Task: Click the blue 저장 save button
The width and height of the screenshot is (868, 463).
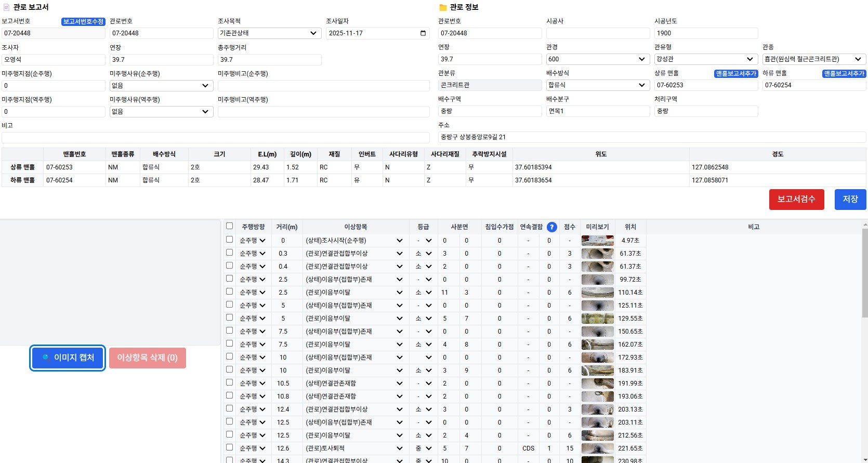Action: pos(850,200)
